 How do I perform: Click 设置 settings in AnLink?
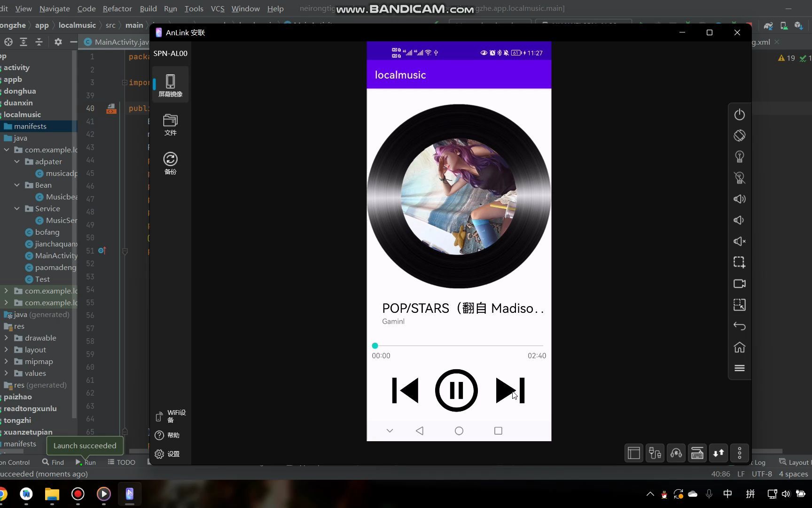point(168,454)
